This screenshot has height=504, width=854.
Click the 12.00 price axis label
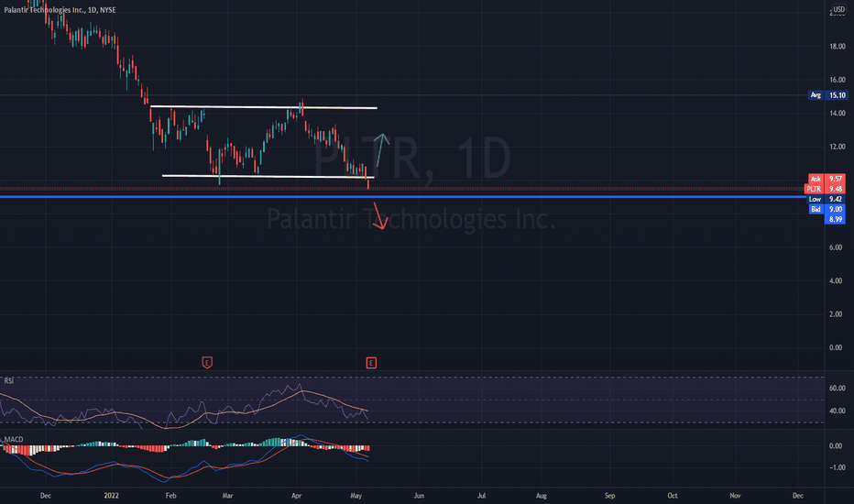point(838,147)
